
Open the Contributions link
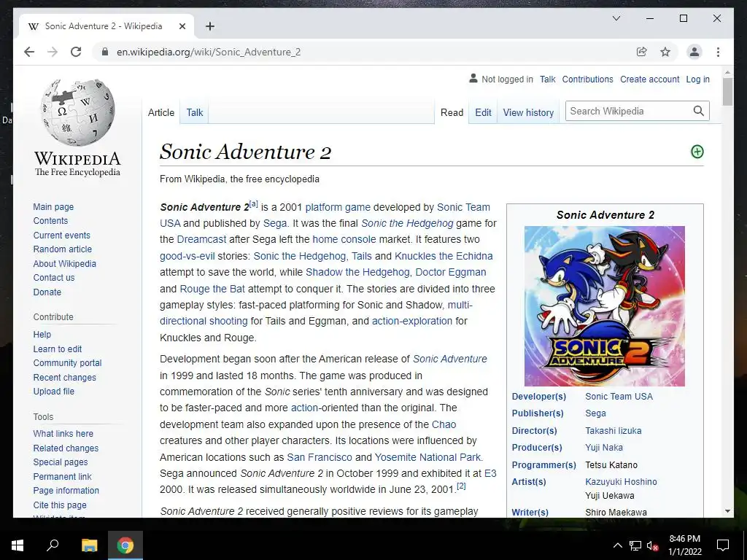point(587,79)
